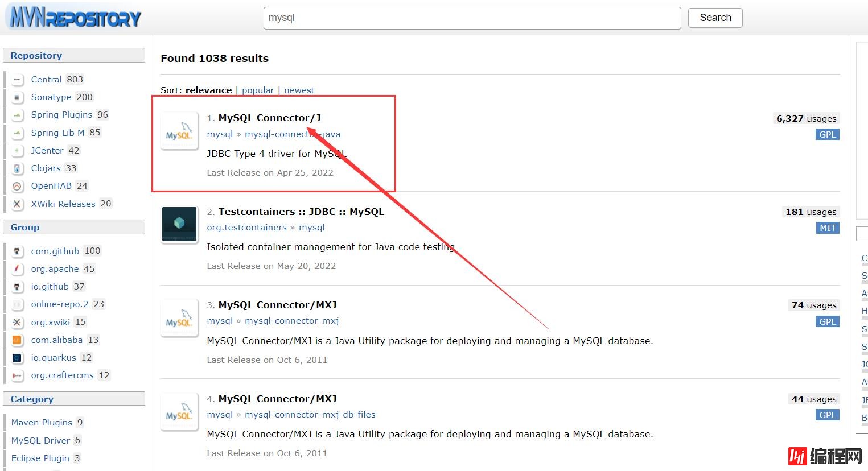Sort results by popular

[258, 90]
